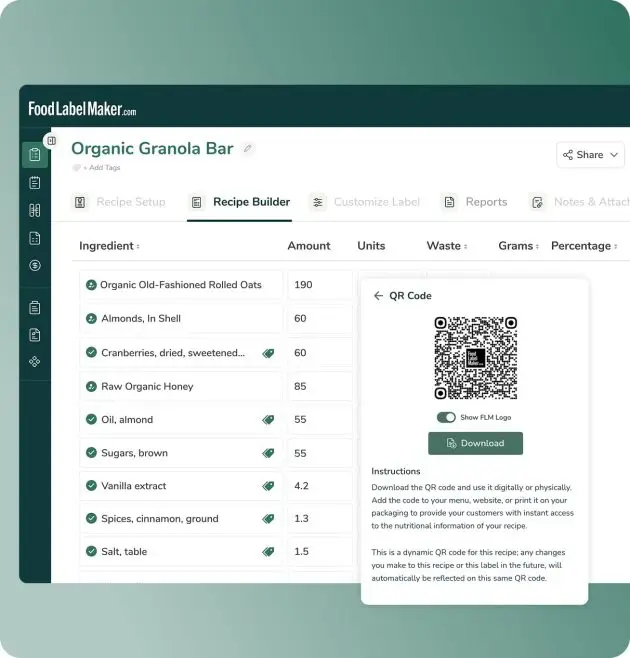Click the tag icon on Vanilla extract row
The image size is (630, 658).
pyautogui.click(x=268, y=486)
